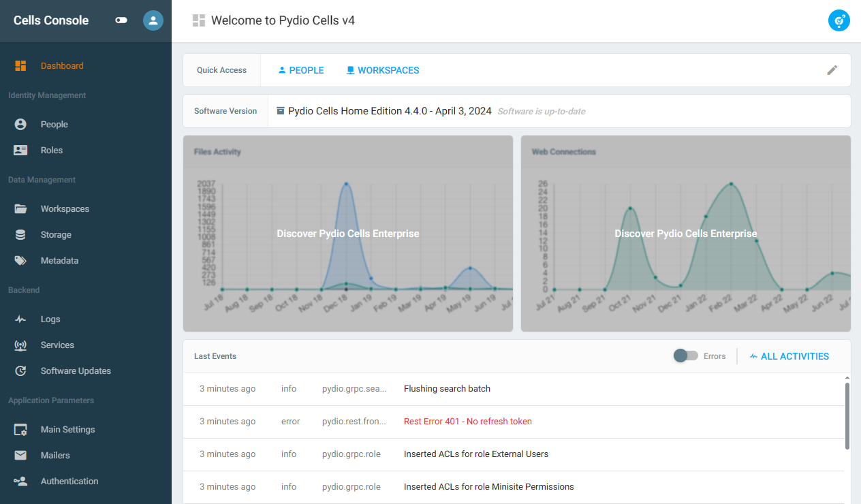Click ALL ACTIVITIES button
Image resolution: width=861 pixels, height=504 pixels.
(789, 356)
